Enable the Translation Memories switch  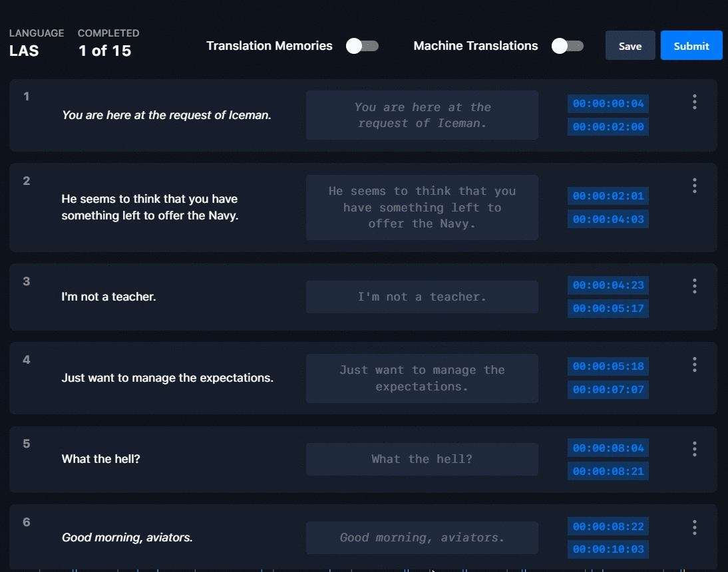tap(362, 46)
